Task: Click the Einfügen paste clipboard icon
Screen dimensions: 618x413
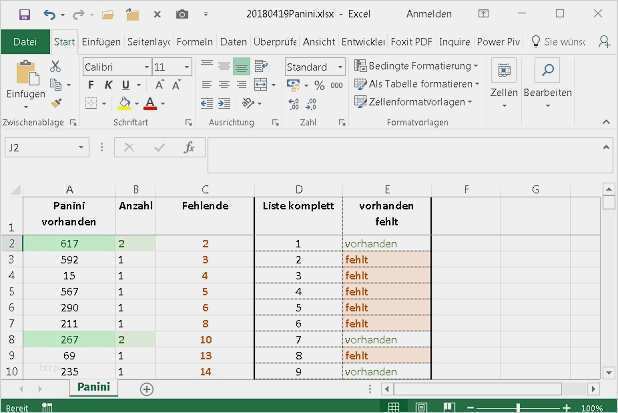Action: tap(27, 73)
